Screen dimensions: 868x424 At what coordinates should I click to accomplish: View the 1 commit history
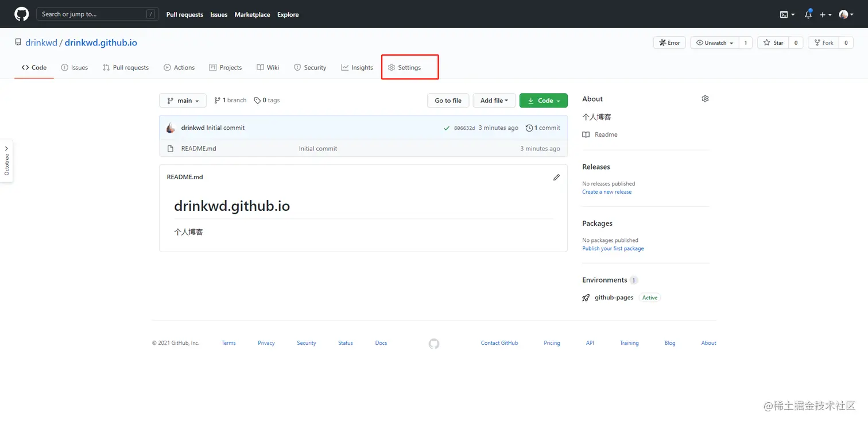(x=543, y=128)
